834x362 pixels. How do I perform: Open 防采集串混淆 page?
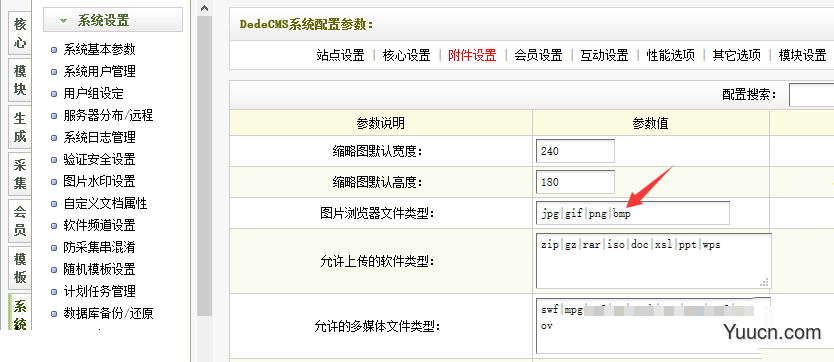coord(99,247)
